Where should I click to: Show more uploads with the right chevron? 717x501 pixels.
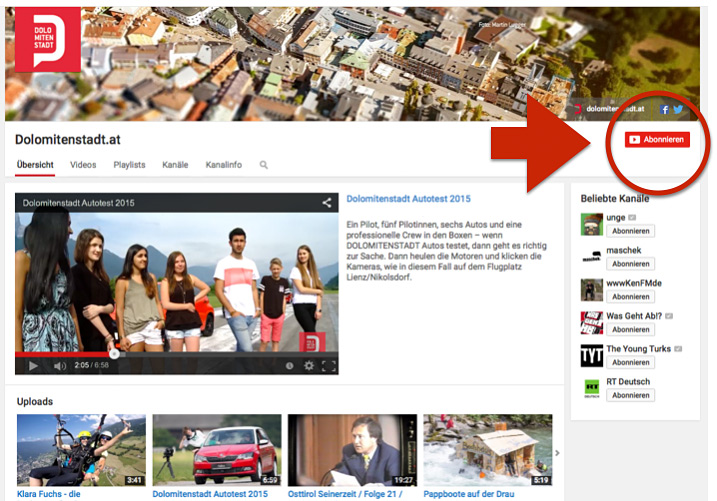557,453
